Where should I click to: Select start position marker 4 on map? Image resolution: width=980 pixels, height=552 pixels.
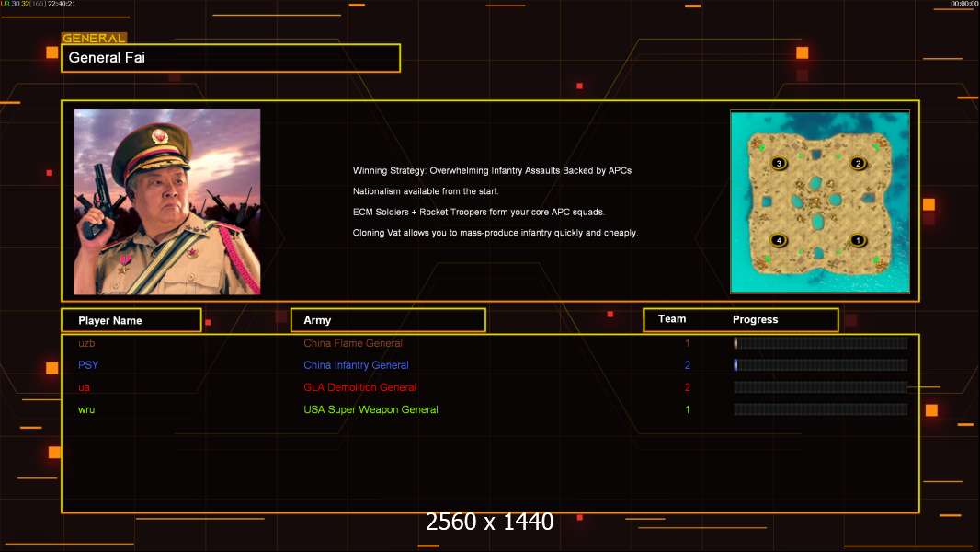[x=779, y=240]
